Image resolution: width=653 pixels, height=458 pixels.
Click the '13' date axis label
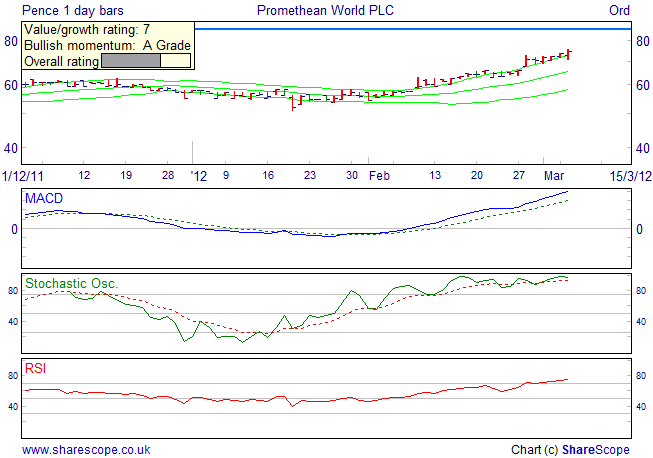[435, 175]
